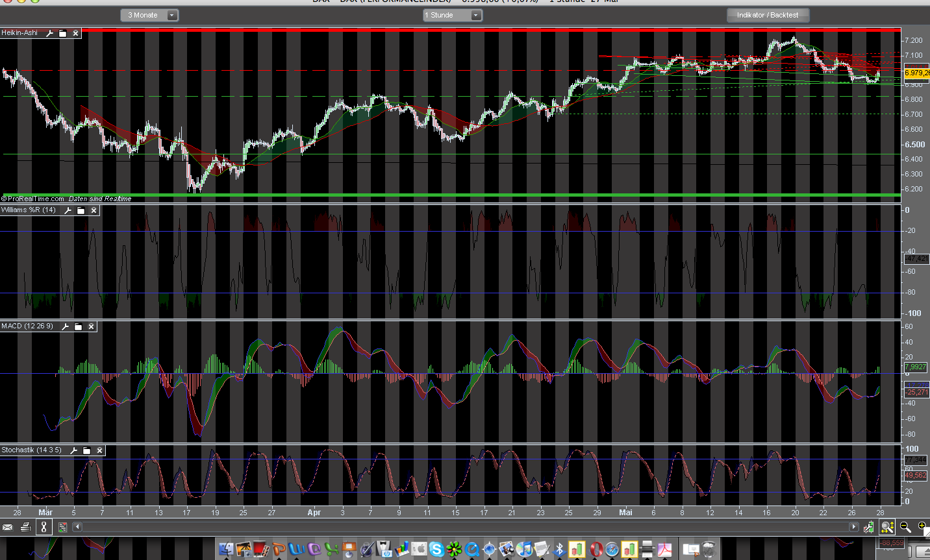Click the MACD (12 26 9) panel title

tap(27, 326)
